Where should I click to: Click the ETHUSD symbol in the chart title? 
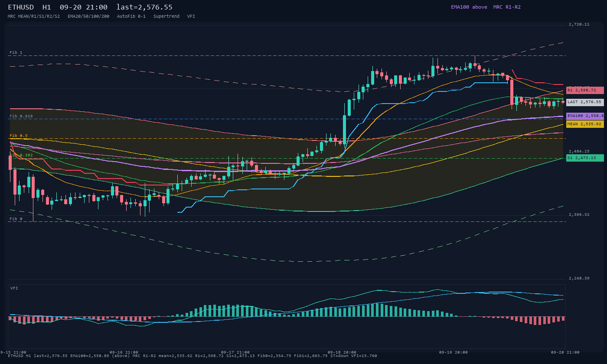pos(23,7)
